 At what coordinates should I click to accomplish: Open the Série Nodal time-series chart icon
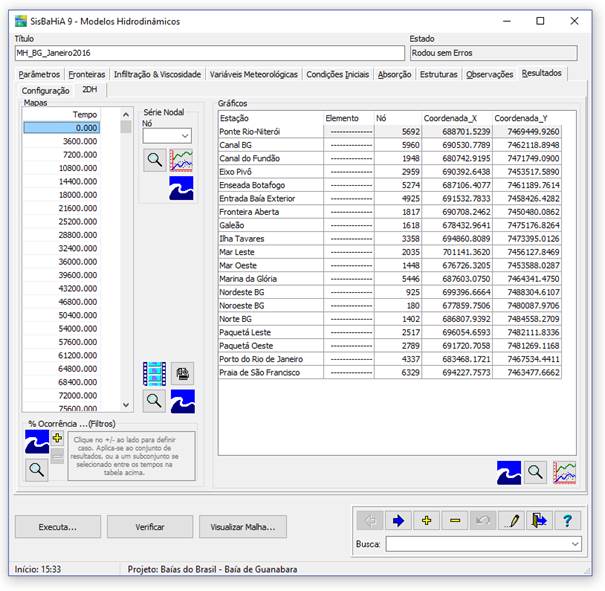pyautogui.click(x=181, y=160)
